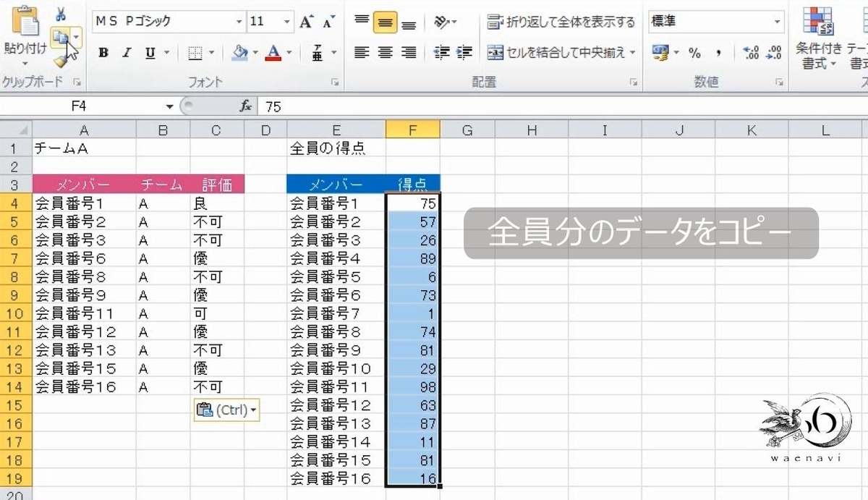
Task: Click the Borders grid icon
Action: 195,53
